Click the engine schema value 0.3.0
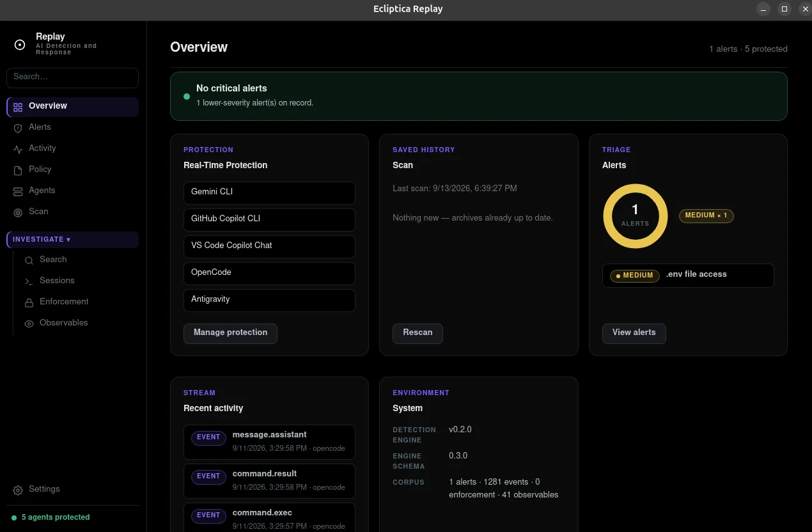 [x=458, y=455]
